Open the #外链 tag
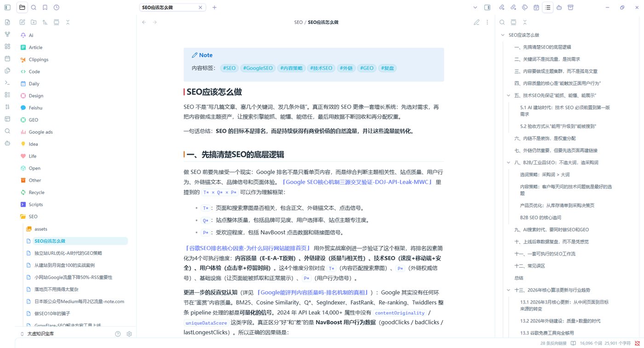Viewport: 644px width, 348px height. 346,68
